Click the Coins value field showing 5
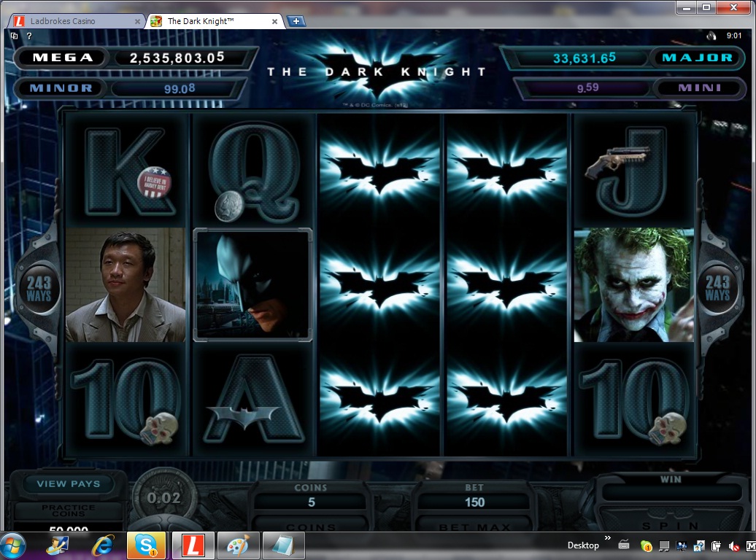 pos(311,502)
